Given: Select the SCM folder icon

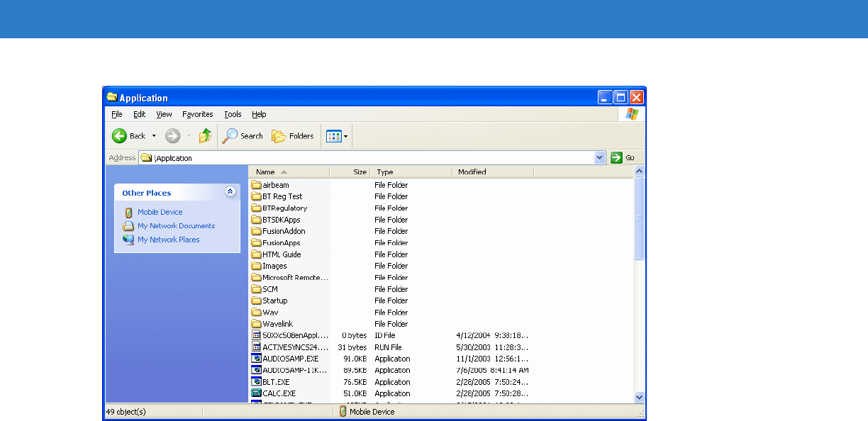Looking at the screenshot, I should point(257,289).
